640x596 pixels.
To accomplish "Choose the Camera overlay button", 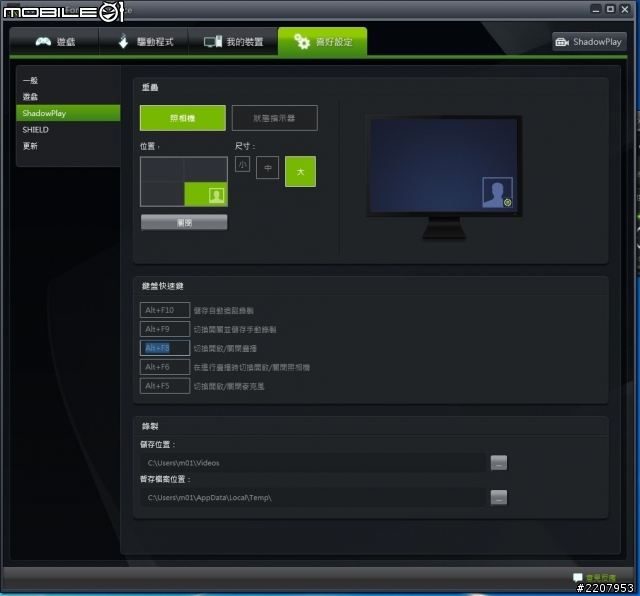I will [x=182, y=118].
